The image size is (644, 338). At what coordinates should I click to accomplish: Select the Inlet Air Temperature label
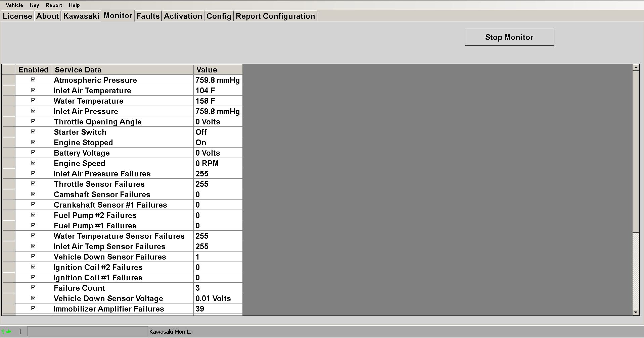pyautogui.click(x=92, y=91)
